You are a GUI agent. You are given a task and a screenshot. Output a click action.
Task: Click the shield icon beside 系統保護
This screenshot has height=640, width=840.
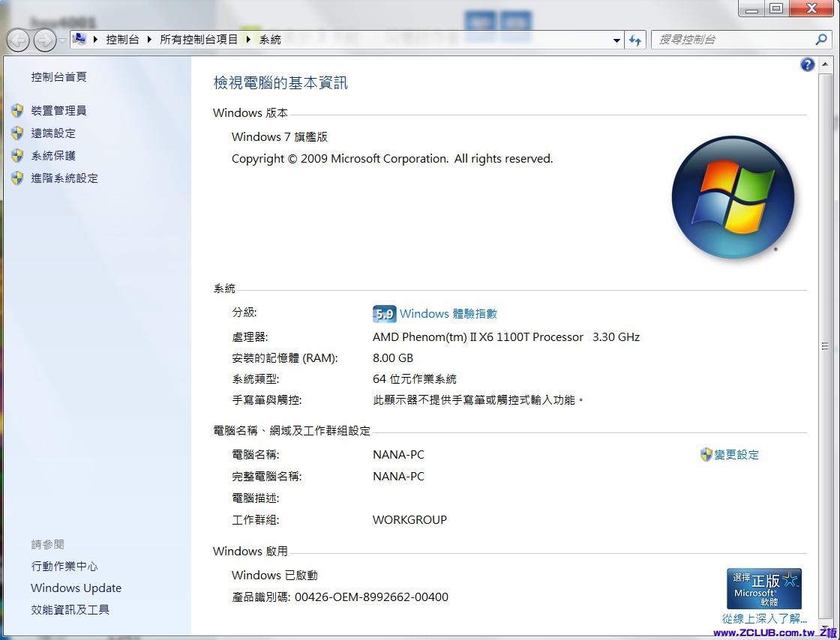17,156
